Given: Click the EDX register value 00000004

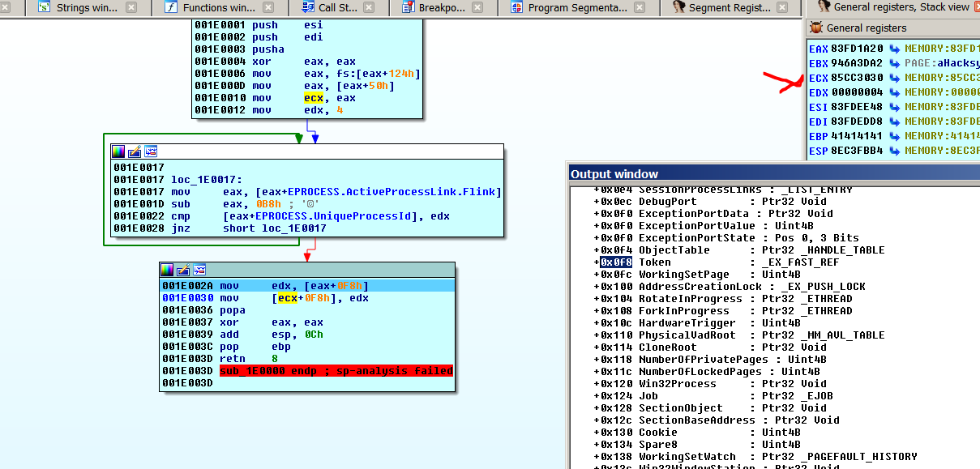Looking at the screenshot, I should [x=857, y=92].
